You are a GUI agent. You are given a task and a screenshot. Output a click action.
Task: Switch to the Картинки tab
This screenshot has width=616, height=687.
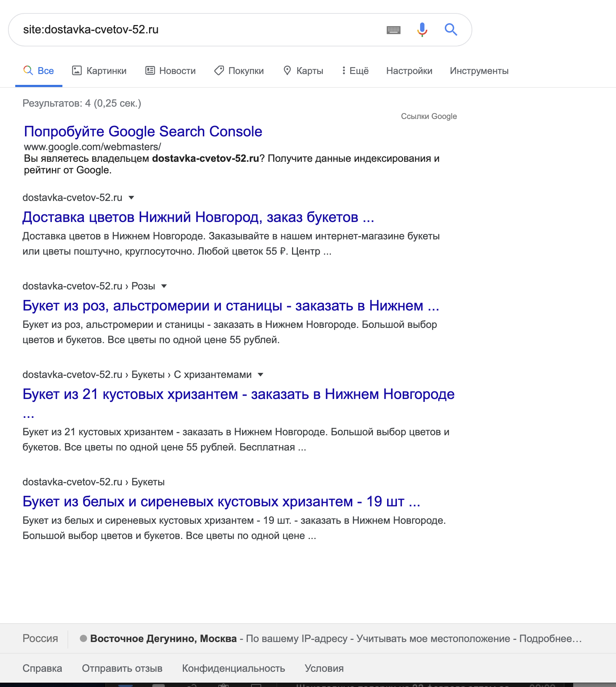pyautogui.click(x=99, y=71)
